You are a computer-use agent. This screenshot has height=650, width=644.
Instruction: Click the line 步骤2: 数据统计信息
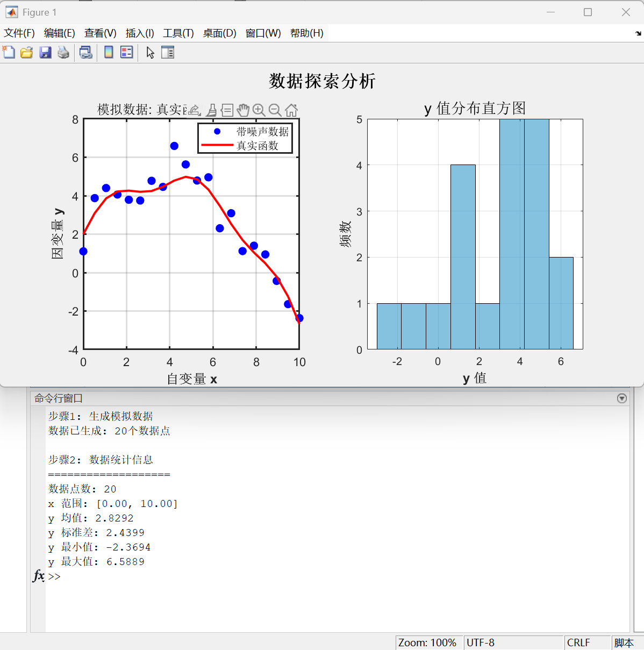pos(101,460)
